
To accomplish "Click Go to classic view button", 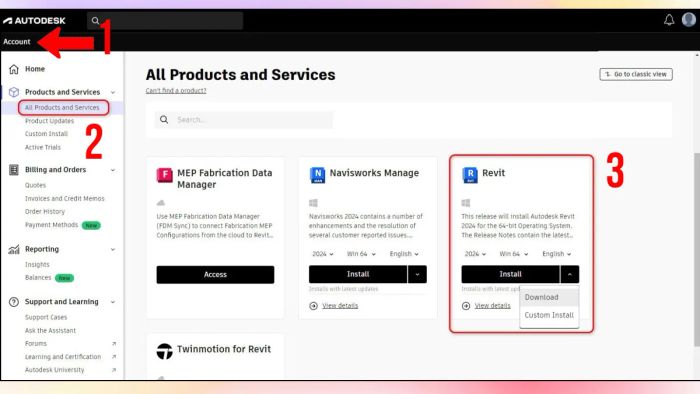I will [x=636, y=74].
